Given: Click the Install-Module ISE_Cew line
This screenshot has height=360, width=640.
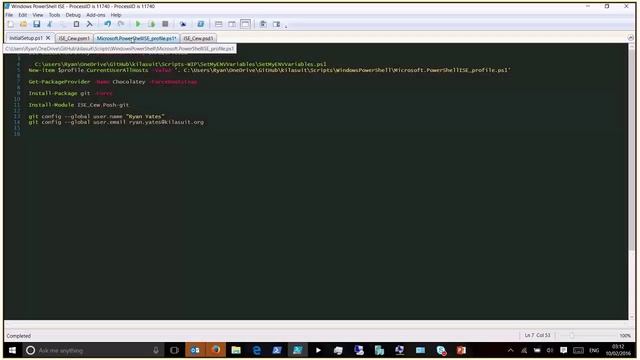Looking at the screenshot, I should 79,105.
